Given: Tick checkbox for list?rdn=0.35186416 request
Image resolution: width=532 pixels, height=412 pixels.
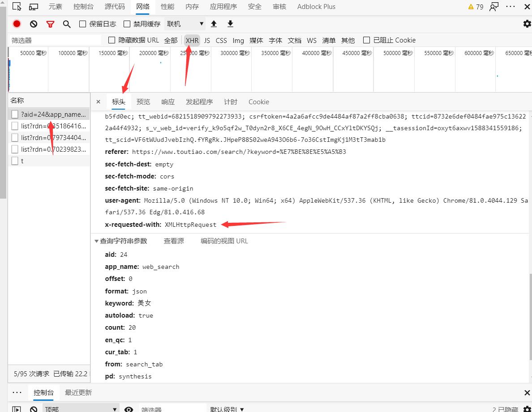Looking at the screenshot, I should 15,126.
